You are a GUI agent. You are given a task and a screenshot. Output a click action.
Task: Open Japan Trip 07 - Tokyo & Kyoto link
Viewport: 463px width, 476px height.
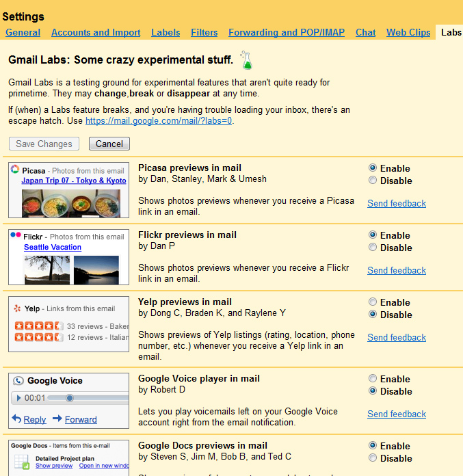pos(74,181)
